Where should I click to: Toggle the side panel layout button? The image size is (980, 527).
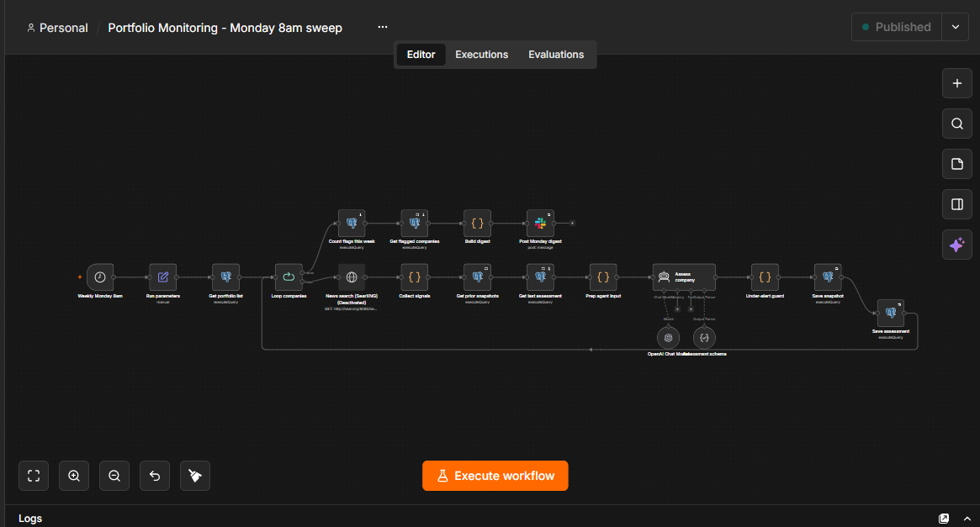pos(957,204)
